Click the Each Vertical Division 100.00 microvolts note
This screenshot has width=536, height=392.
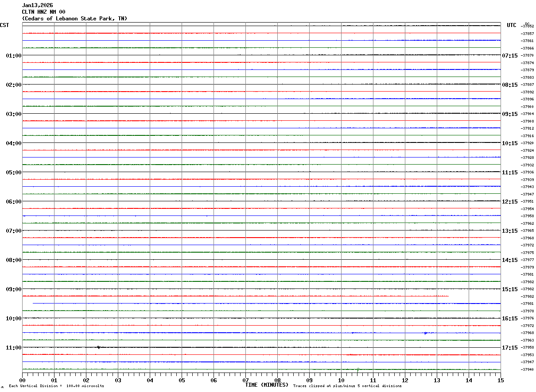click(56, 386)
